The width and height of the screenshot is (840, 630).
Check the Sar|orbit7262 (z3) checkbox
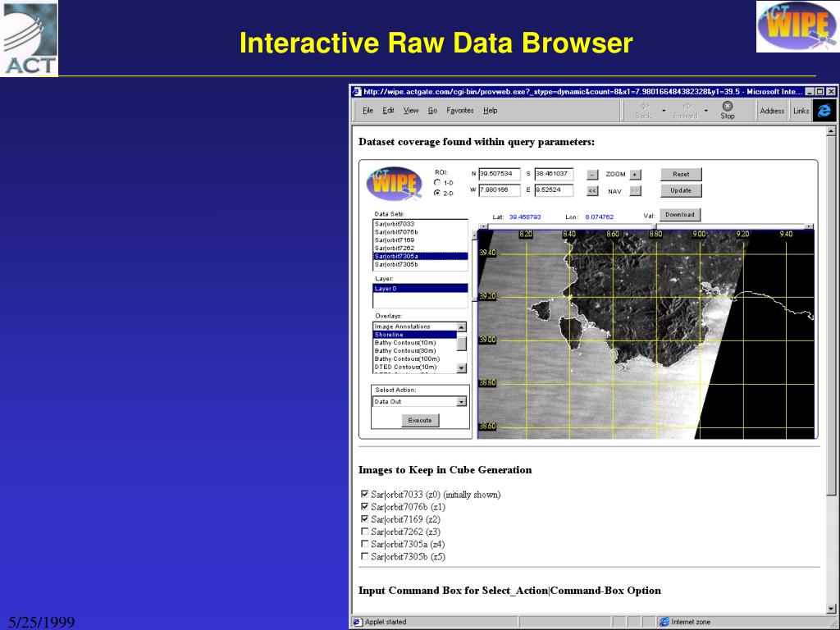[365, 532]
